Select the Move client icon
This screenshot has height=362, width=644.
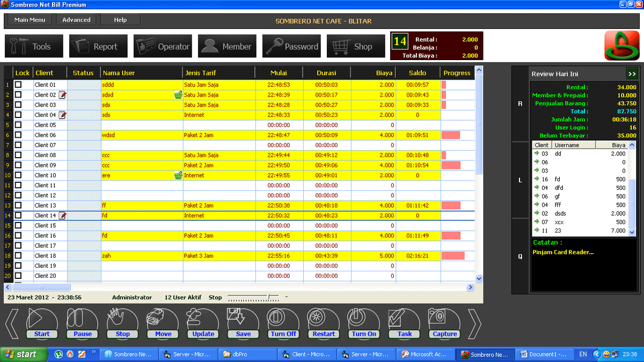[x=163, y=321]
